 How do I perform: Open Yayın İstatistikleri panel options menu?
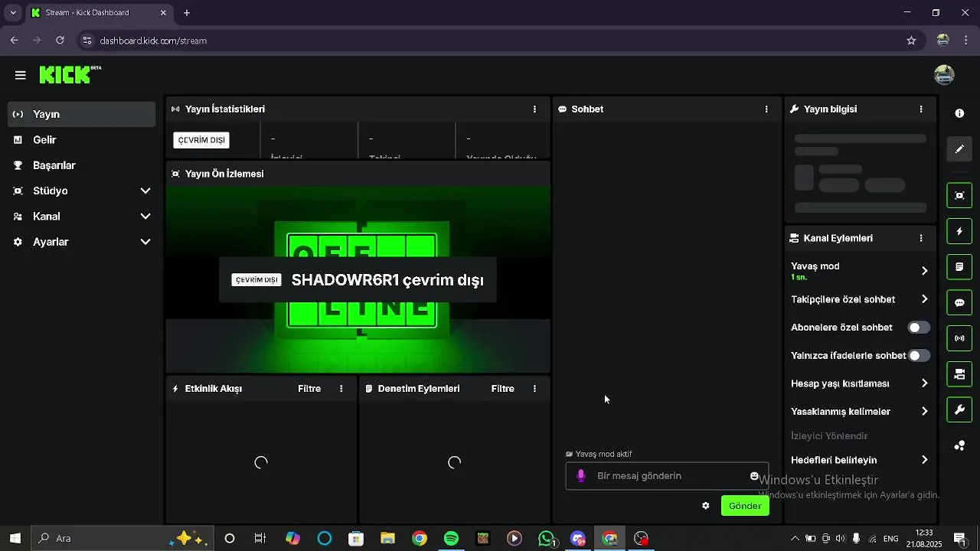[534, 109]
